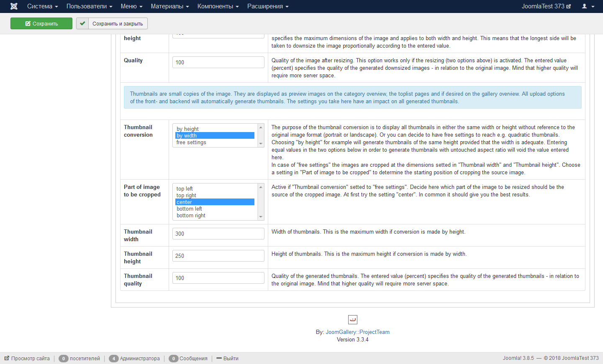Select 'bottom right' crop option
The width and height of the screenshot is (603, 364).
[215, 215]
